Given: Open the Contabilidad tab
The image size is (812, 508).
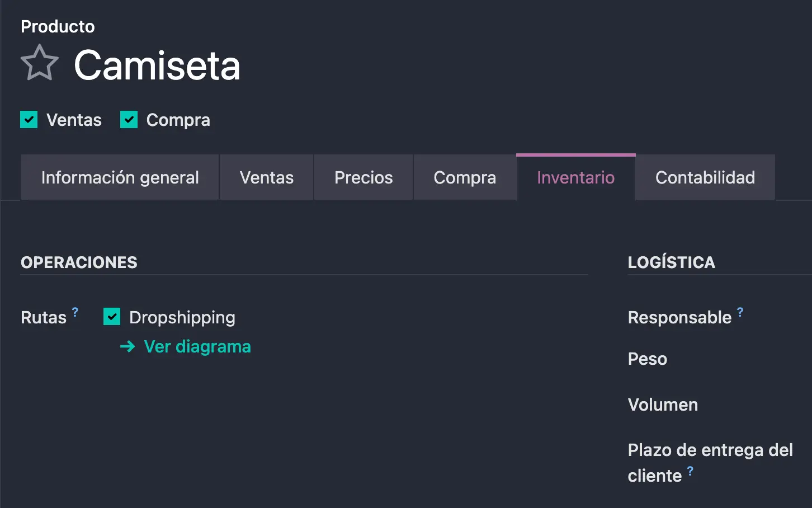Looking at the screenshot, I should click(705, 177).
